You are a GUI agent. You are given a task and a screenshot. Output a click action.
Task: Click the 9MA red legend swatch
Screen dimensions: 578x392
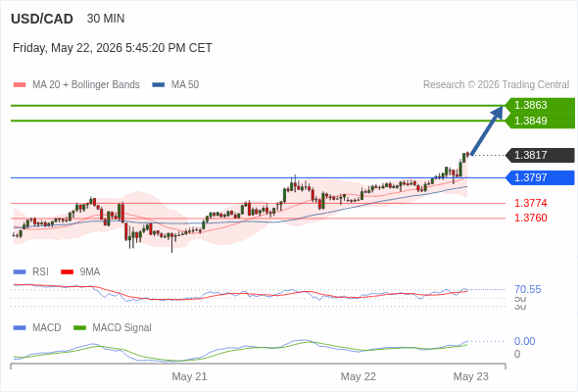[x=67, y=272]
